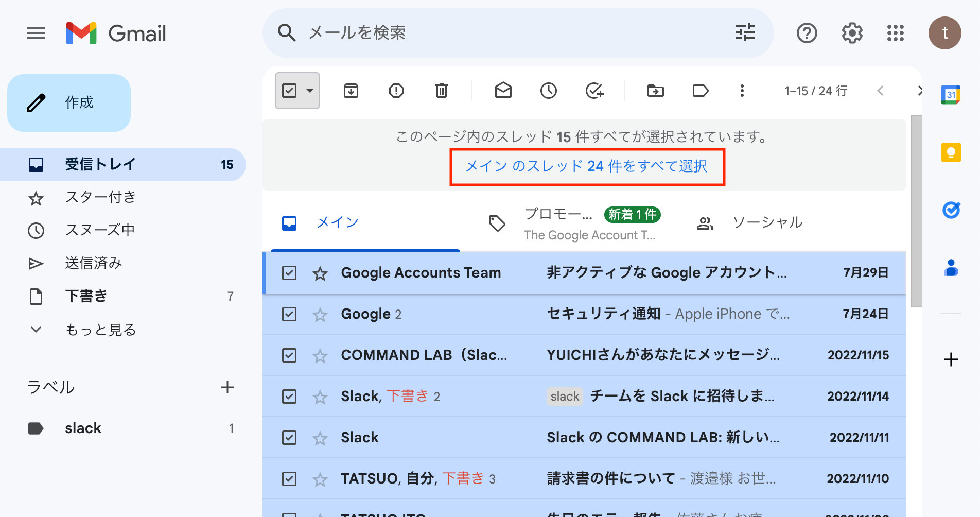Viewport: 980px width, 517px height.
Task: Click the slack label chip on the thread
Action: coord(565,396)
